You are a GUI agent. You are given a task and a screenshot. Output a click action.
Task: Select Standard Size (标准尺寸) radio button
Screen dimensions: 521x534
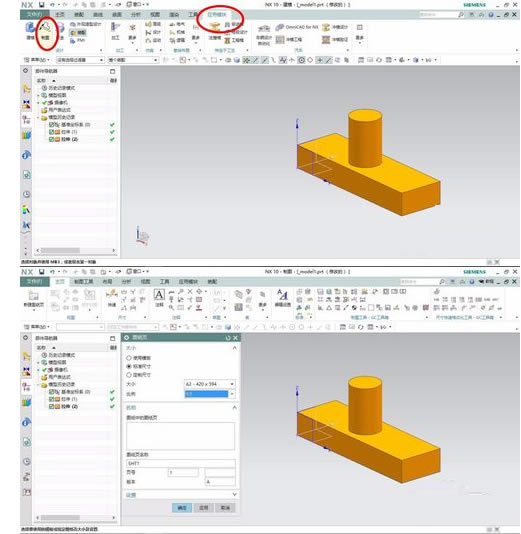[129, 366]
